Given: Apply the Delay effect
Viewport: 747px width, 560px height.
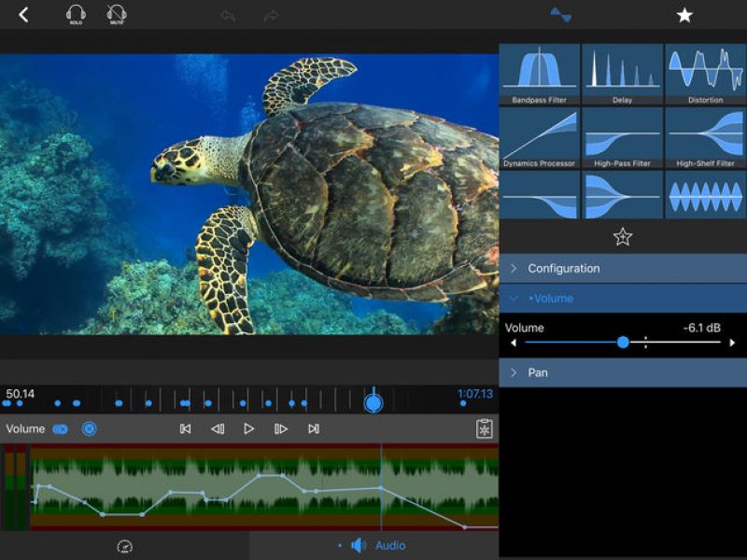Looking at the screenshot, I should tap(622, 75).
